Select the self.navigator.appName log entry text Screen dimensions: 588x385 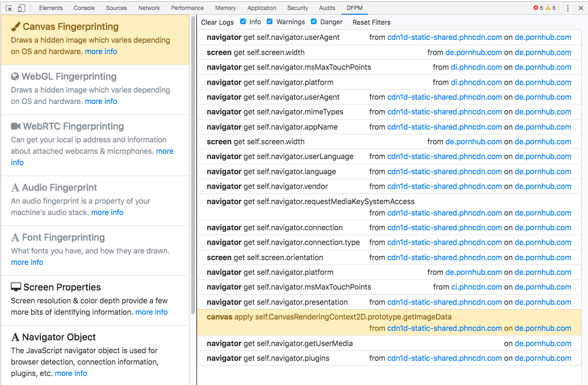pyautogui.click(x=272, y=127)
